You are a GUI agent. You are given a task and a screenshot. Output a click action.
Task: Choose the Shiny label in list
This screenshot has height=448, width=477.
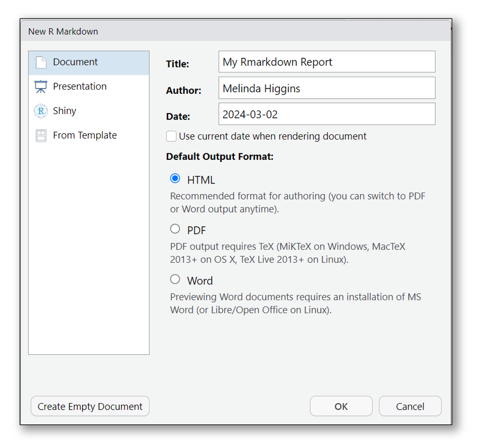[x=65, y=111]
